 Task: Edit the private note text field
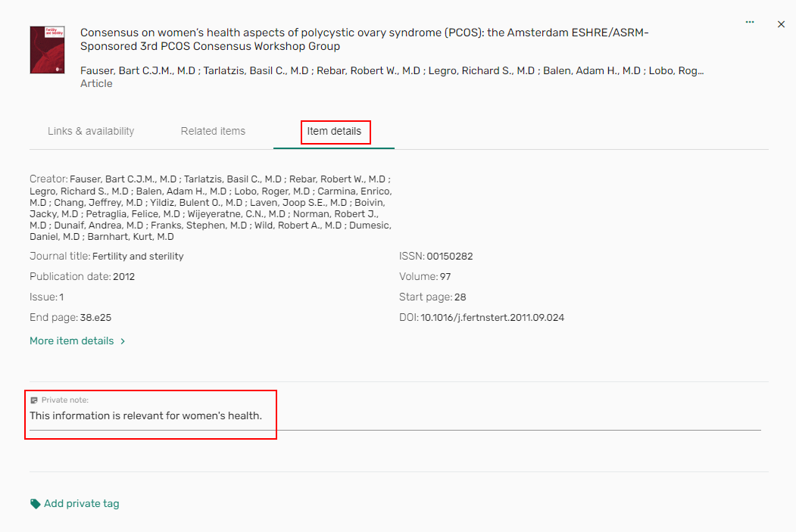click(395, 416)
